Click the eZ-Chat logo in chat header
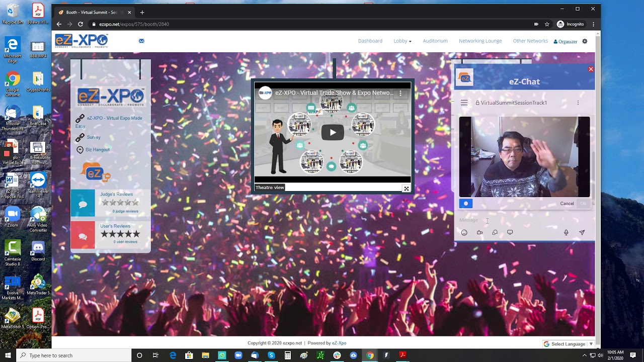Screen dimensions: 644x362 (464, 78)
